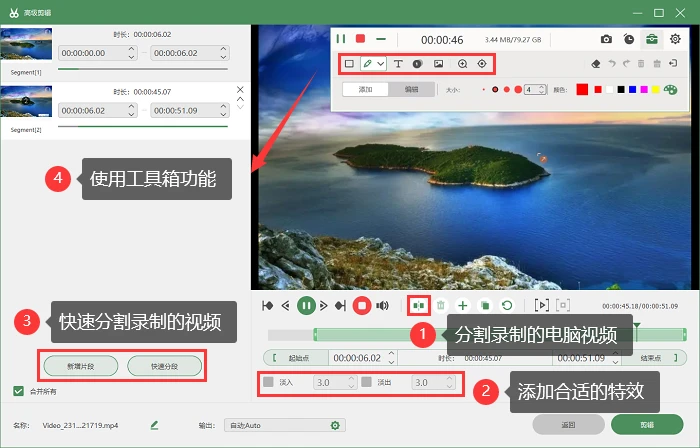This screenshot has height=448, width=700.
Task: Click the split segment icon
Action: tap(418, 306)
